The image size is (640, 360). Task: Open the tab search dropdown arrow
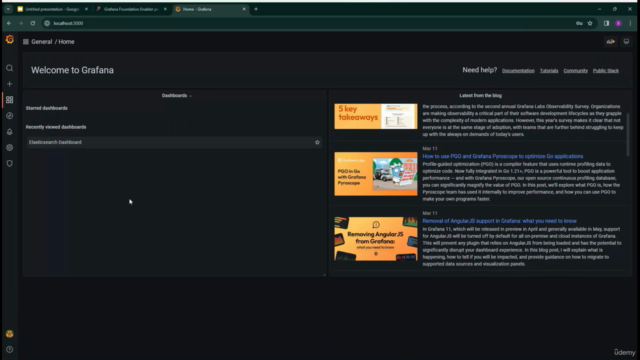pyautogui.click(x=8, y=9)
